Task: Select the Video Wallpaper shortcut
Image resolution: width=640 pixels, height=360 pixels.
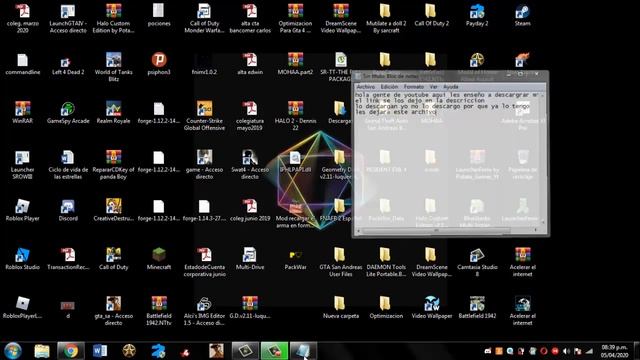Action: point(431,308)
